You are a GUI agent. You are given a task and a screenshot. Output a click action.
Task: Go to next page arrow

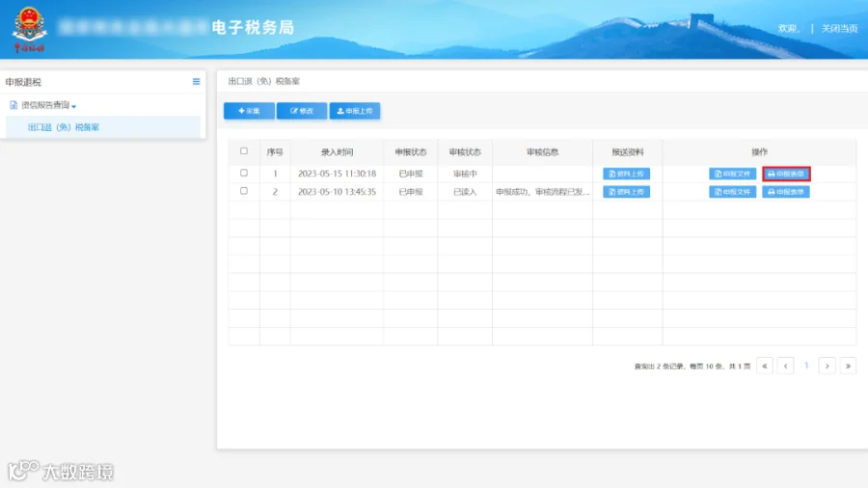click(827, 366)
